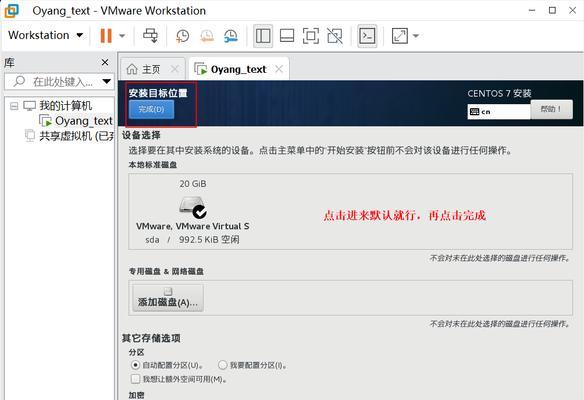Toggle show library sidebar view icon
This screenshot has height=400, width=584.
coord(263,36)
